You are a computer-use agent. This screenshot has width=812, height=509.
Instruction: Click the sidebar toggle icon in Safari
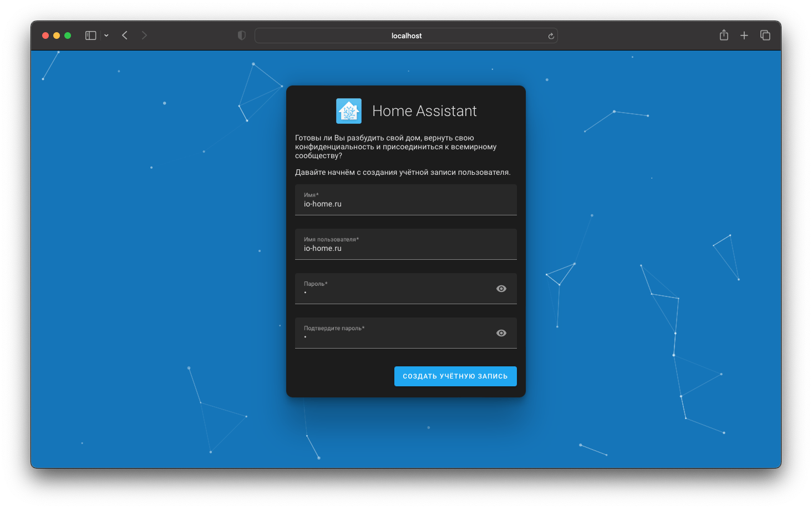pyautogui.click(x=90, y=35)
